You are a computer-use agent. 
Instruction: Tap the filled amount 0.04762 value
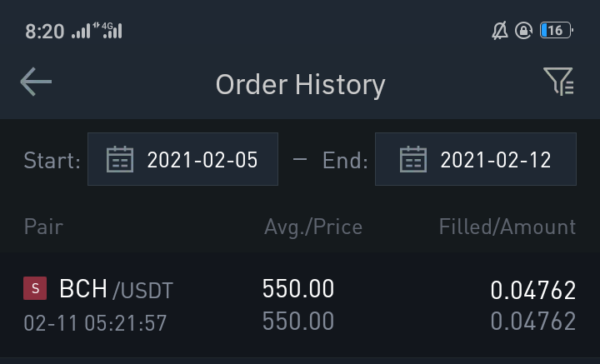pyautogui.click(x=533, y=290)
